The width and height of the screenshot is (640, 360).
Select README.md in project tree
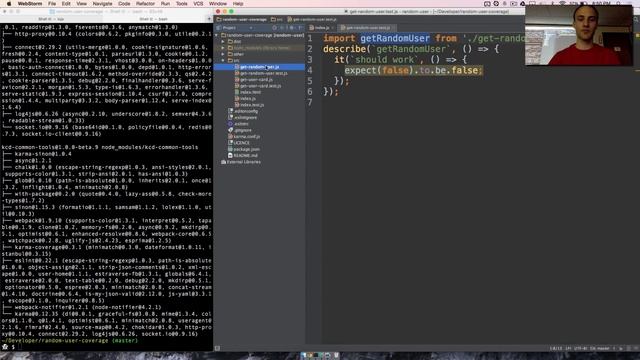click(246, 156)
